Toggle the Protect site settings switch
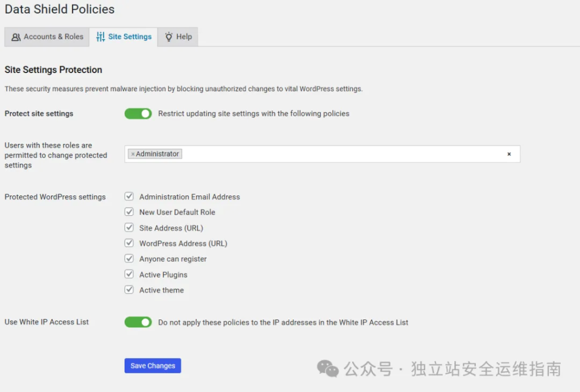The height and width of the screenshot is (392, 580). (138, 113)
